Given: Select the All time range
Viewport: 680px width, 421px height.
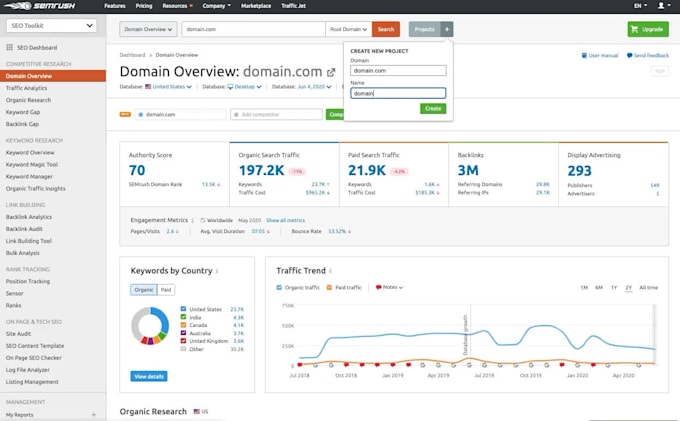Looking at the screenshot, I should pyautogui.click(x=648, y=287).
